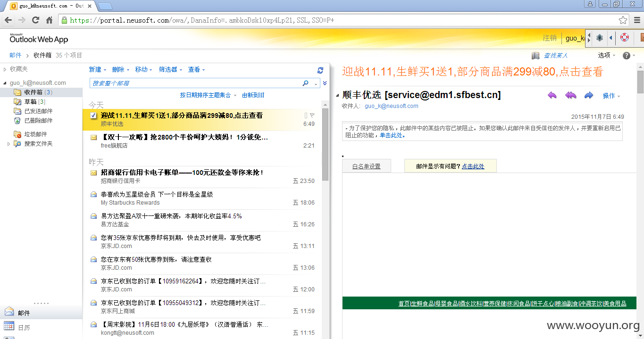The height and width of the screenshot is (339, 644).
Task: Click the blue left arrow in floating toolbar
Action: [x=611, y=38]
